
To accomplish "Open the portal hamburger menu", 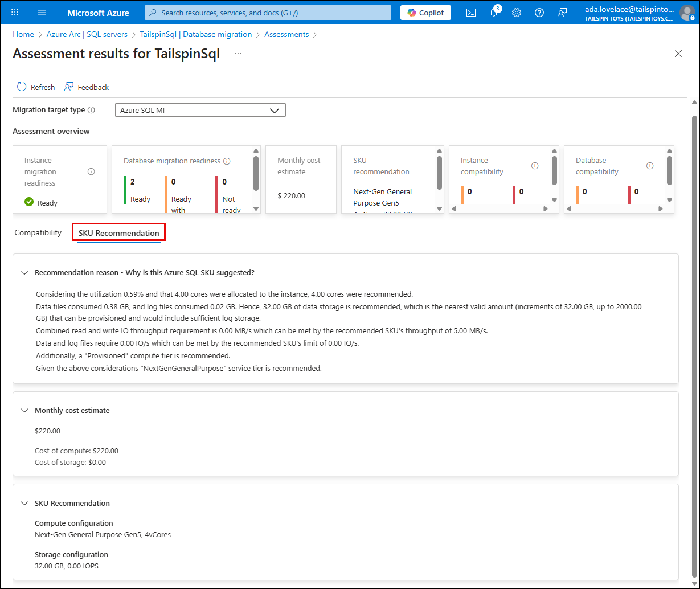I will (42, 13).
